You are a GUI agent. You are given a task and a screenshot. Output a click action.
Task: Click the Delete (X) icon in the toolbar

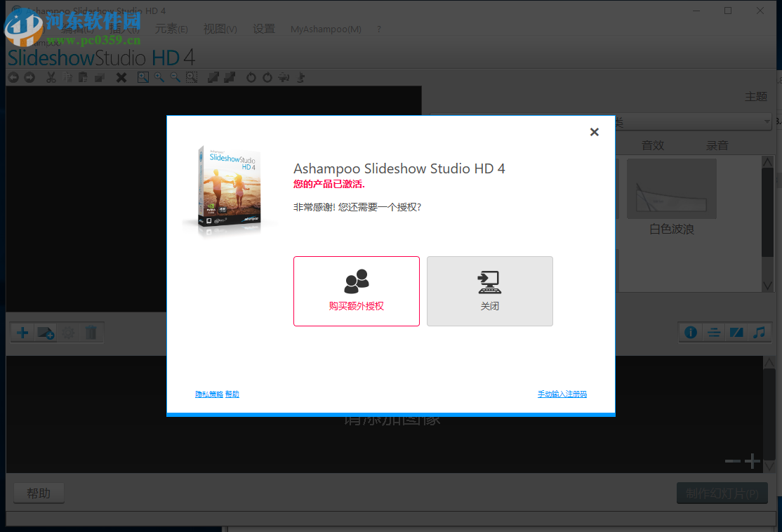coord(121,77)
